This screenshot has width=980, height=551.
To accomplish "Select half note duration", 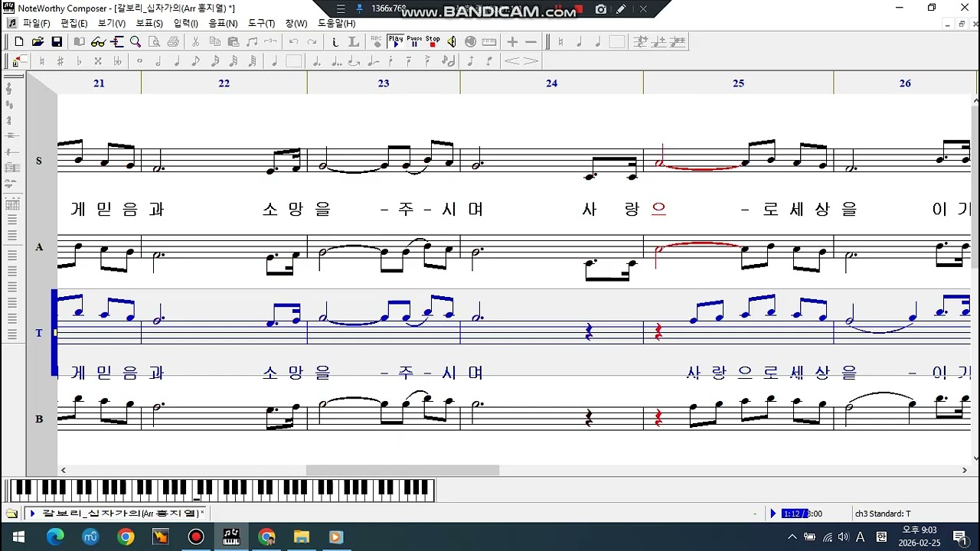I will pyautogui.click(x=158, y=61).
